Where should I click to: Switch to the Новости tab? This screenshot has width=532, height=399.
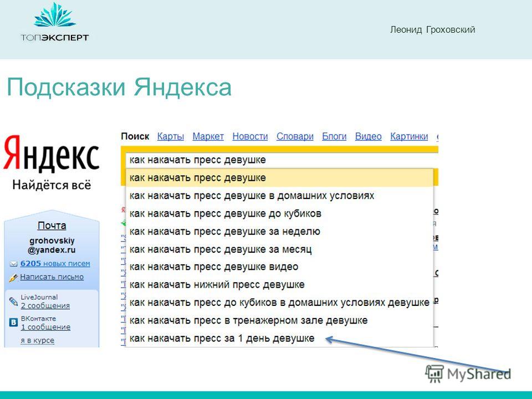pos(250,136)
